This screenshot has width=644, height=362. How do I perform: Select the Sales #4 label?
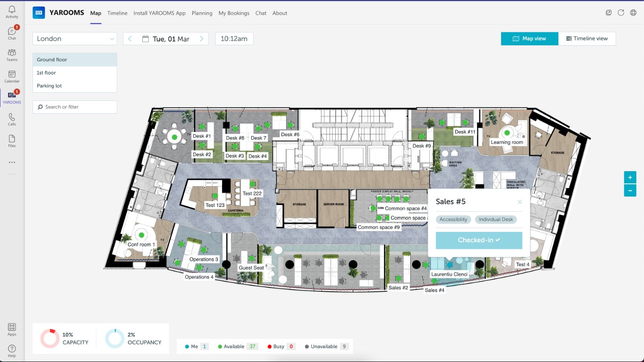[x=435, y=290]
